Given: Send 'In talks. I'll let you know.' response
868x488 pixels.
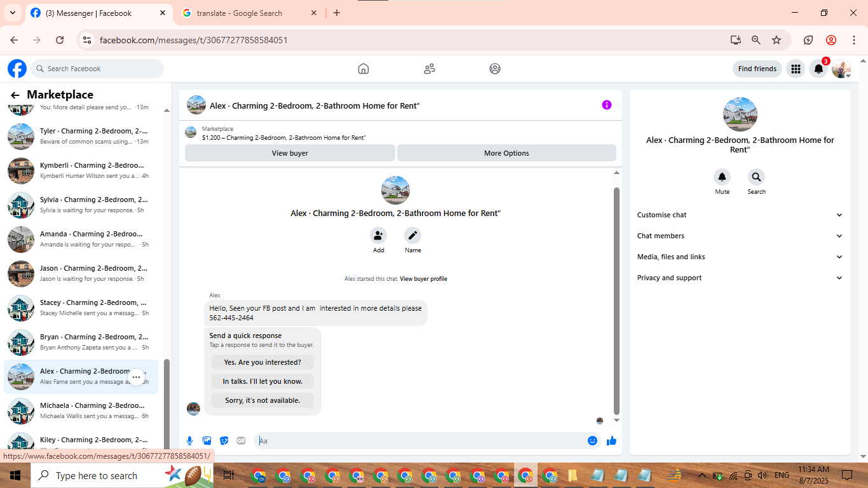Looking at the screenshot, I should [x=262, y=381].
